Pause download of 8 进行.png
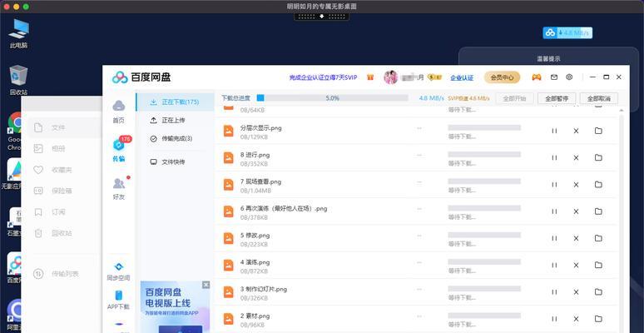 point(554,157)
